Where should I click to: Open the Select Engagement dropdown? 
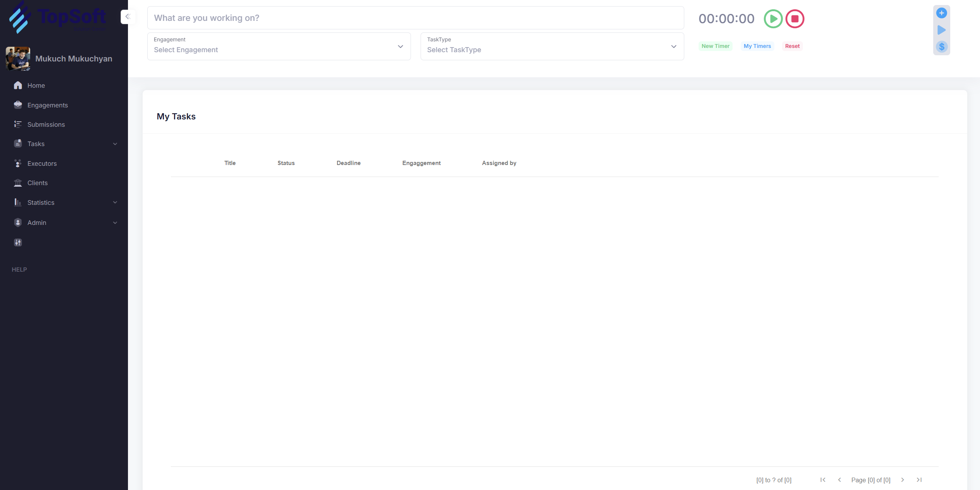click(x=279, y=49)
